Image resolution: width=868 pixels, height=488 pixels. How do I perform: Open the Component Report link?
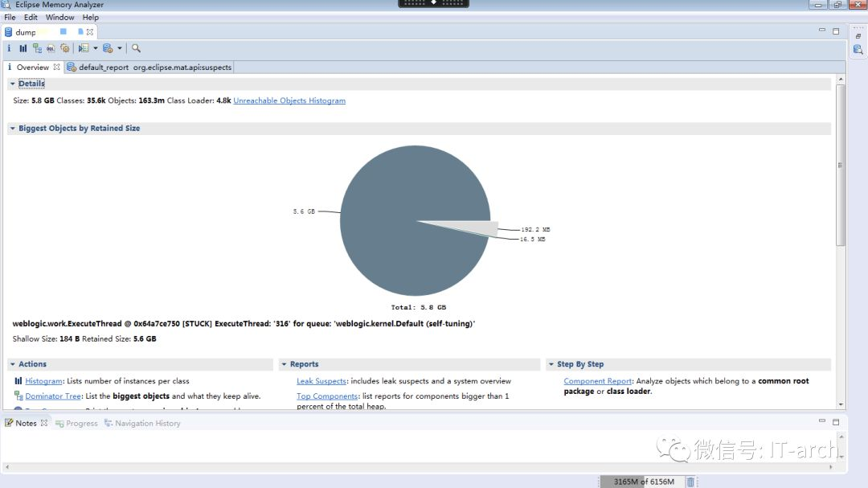point(597,381)
